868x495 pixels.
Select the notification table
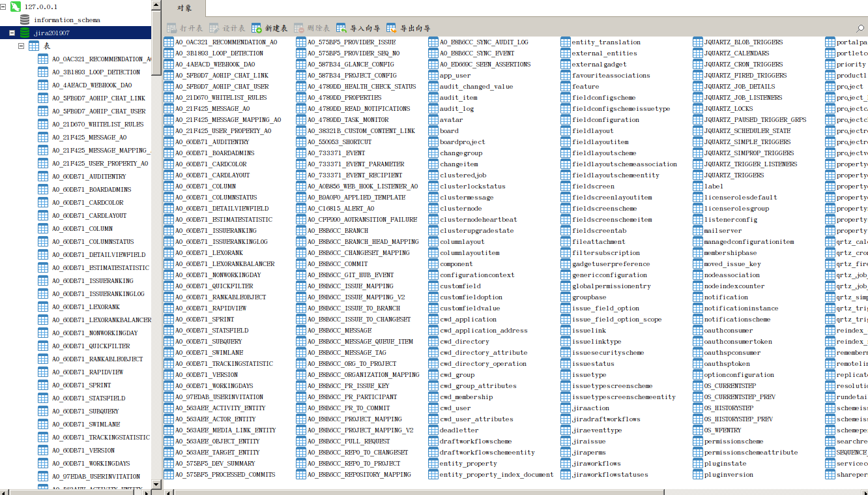tap(726, 297)
